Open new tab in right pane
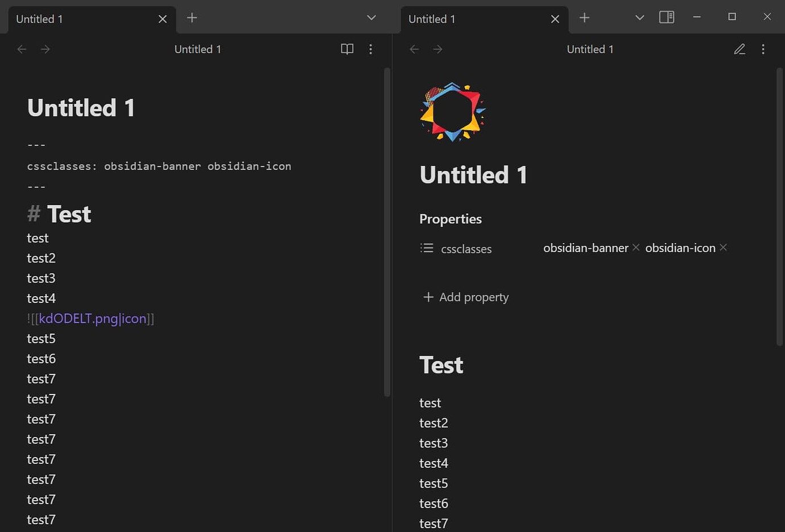785x532 pixels. (x=584, y=18)
